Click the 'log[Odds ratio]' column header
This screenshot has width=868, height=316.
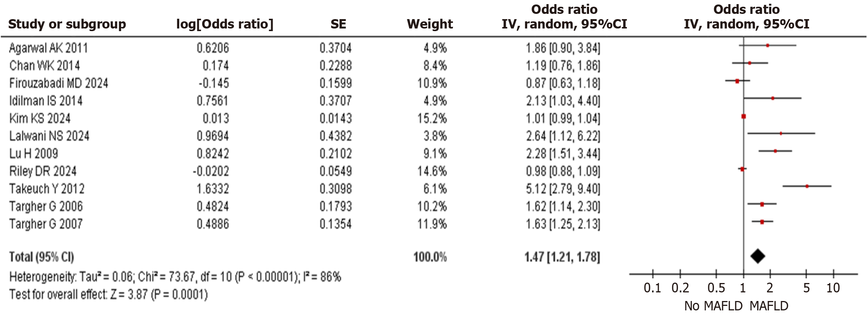click(x=225, y=24)
